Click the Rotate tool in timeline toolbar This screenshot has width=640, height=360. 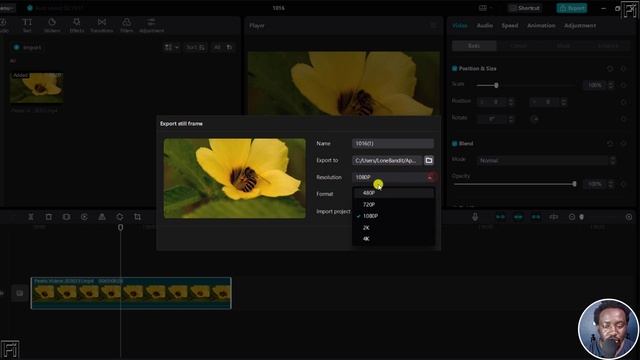click(x=120, y=217)
